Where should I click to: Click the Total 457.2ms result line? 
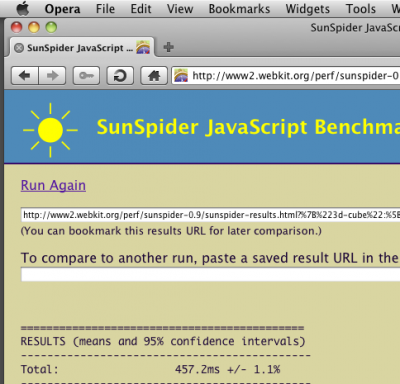151,369
